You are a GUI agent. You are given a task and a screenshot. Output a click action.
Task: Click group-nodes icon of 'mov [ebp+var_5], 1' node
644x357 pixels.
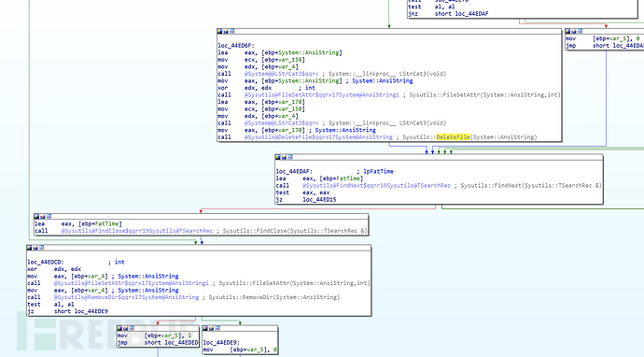[x=132, y=328]
